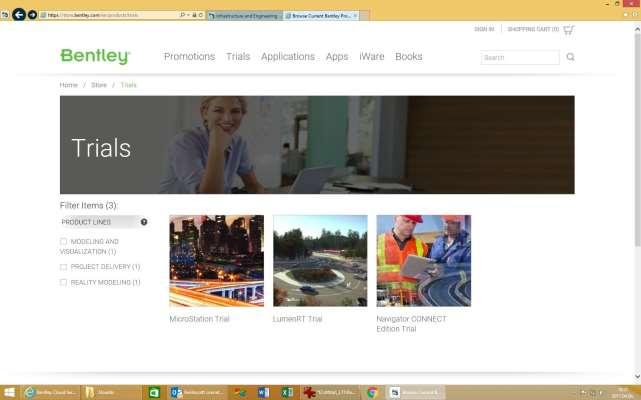
Task: Go forward with the browser forward arrow
Action: coord(32,15)
